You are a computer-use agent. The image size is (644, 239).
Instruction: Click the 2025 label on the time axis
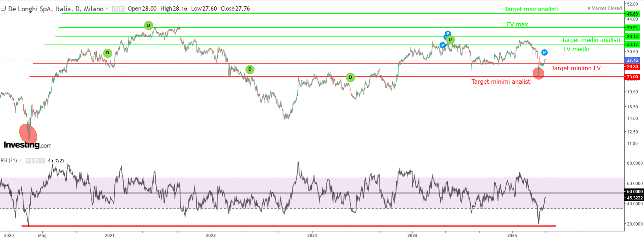pyautogui.click(x=512, y=235)
